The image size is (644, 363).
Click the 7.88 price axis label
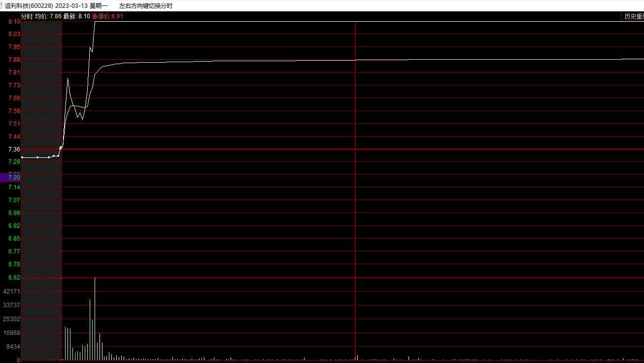(x=14, y=60)
